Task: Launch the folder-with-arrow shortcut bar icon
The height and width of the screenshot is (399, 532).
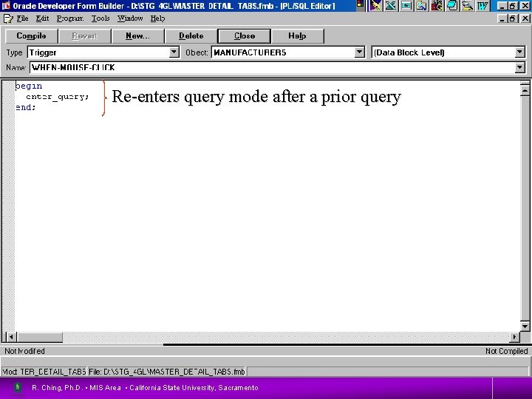Action: tap(421, 6)
